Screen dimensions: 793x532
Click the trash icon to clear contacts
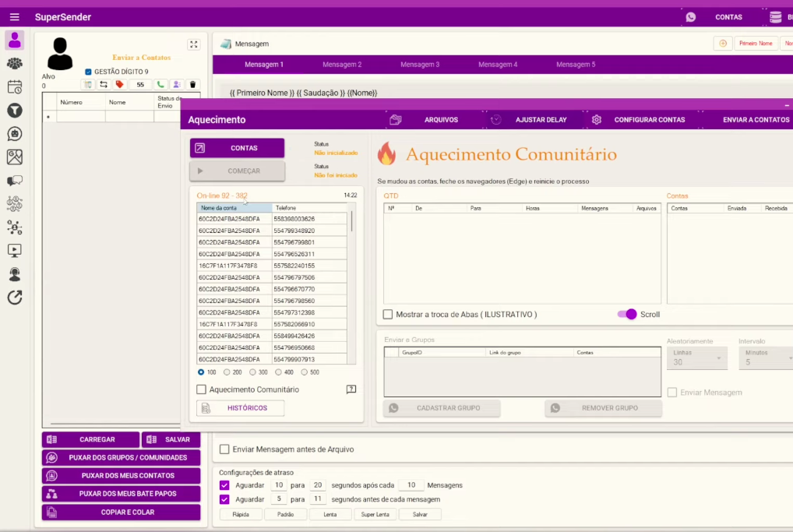192,84
